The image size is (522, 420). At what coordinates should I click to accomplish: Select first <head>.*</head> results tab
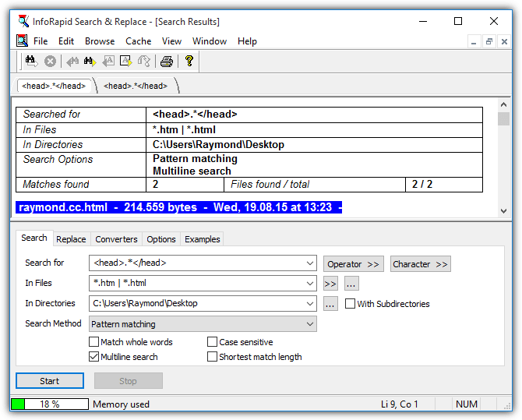(x=54, y=86)
